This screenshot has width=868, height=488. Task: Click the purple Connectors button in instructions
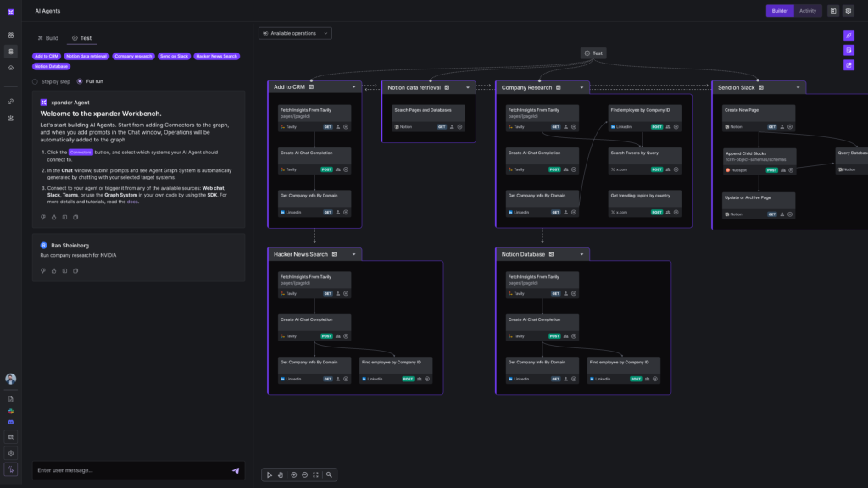pyautogui.click(x=81, y=152)
